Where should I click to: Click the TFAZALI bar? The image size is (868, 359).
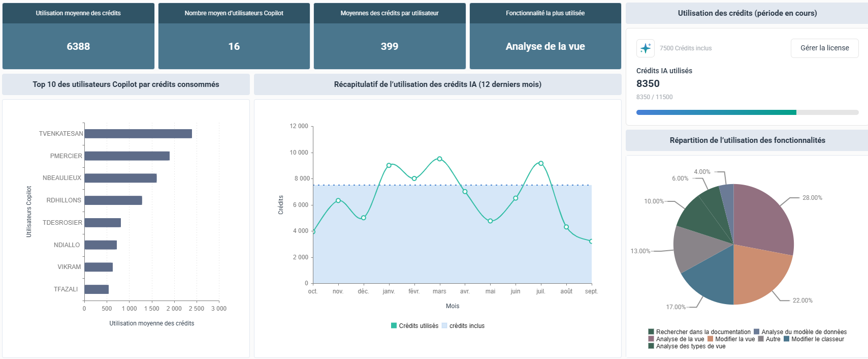(97, 289)
